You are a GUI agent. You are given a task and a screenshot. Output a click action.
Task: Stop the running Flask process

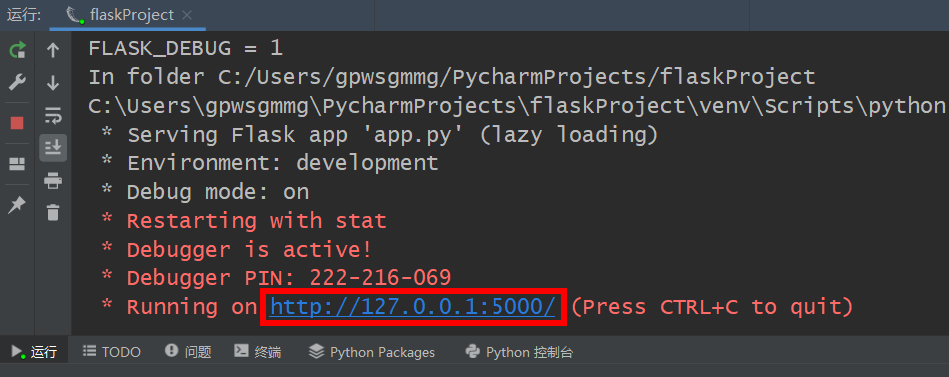pyautogui.click(x=17, y=123)
